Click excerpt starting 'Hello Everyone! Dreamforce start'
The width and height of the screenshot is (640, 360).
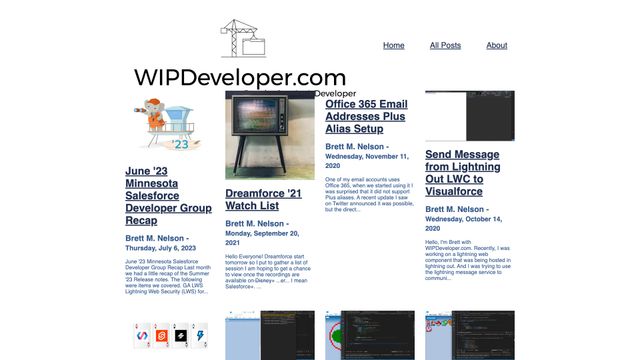(268, 271)
